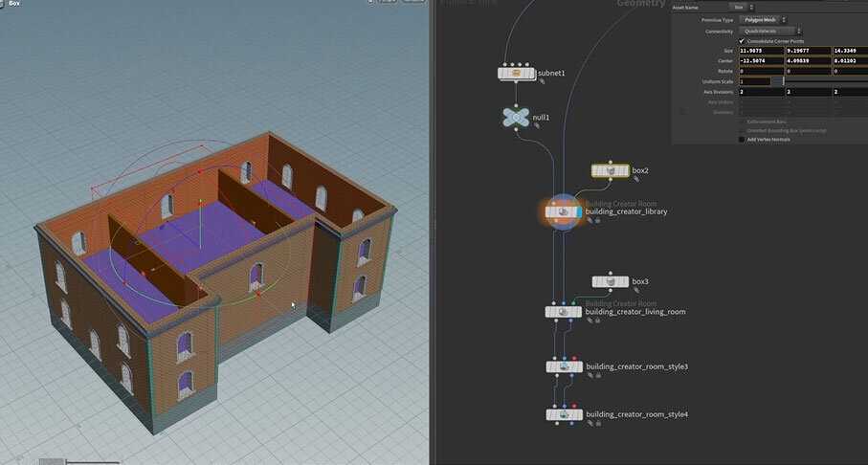Select the subnet1 node icon

tap(516, 72)
